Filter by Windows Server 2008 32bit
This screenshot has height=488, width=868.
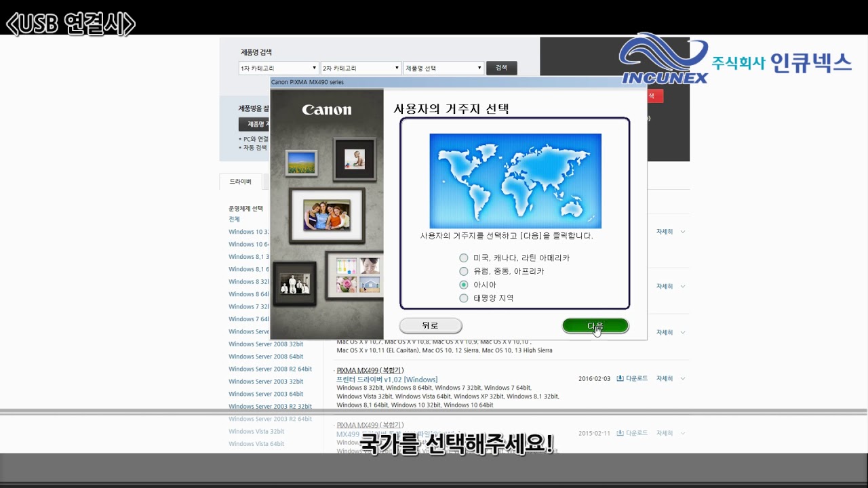click(x=266, y=344)
